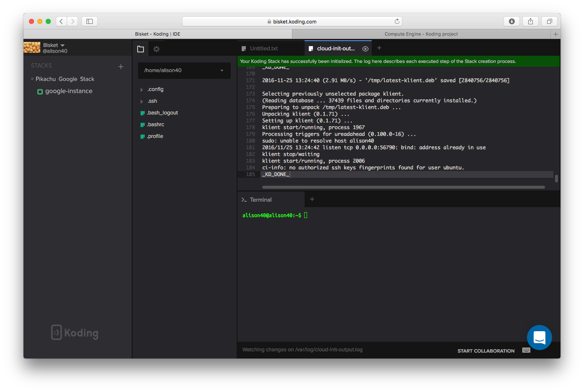Toggle the Safari sidebar button
Viewport: 584px width, 392px height.
[89, 21]
